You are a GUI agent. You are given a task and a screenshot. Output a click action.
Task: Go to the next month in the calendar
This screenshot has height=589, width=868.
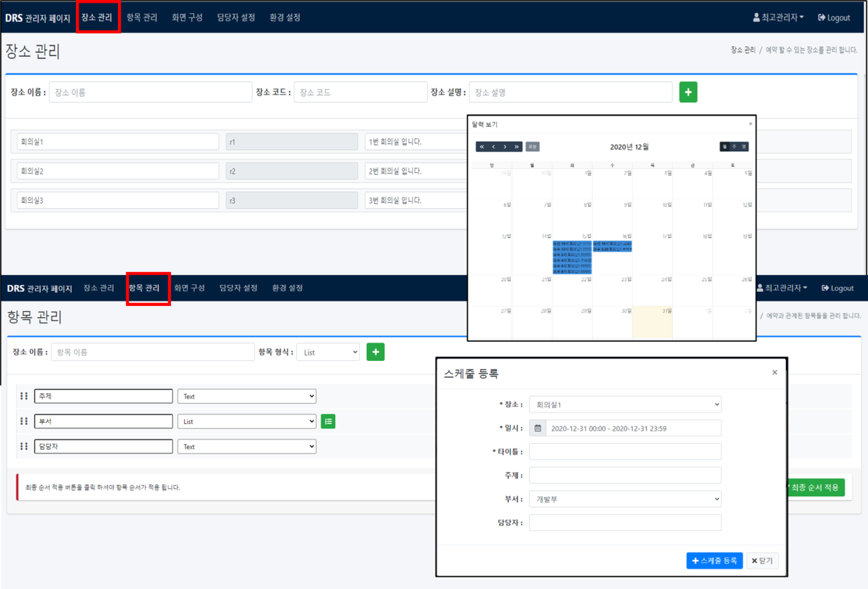pyautogui.click(x=505, y=147)
